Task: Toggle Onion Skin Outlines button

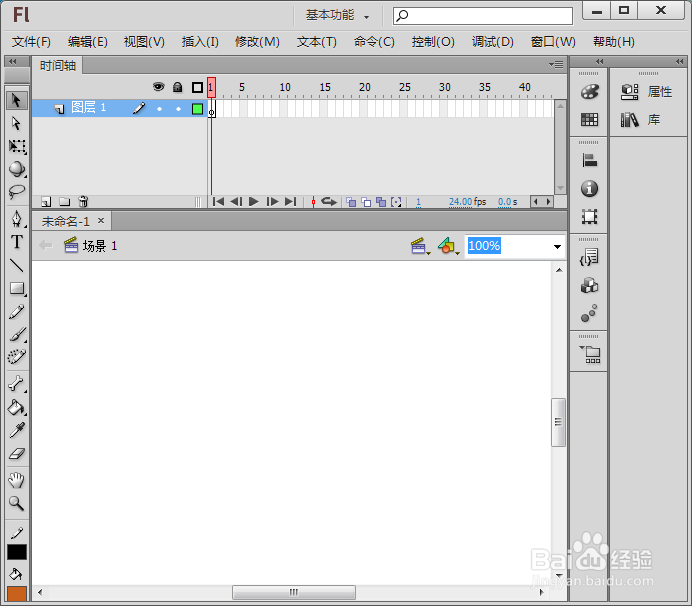Action: pyautogui.click(x=366, y=202)
